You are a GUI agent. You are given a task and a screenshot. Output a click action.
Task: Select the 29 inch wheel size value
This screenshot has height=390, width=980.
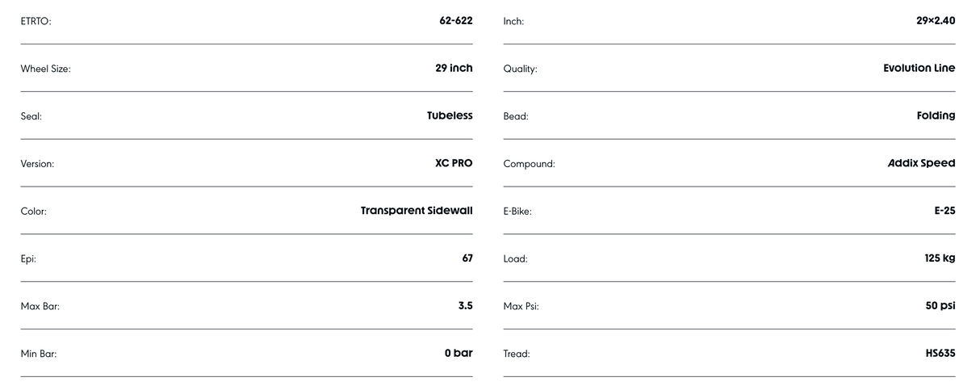pos(454,68)
